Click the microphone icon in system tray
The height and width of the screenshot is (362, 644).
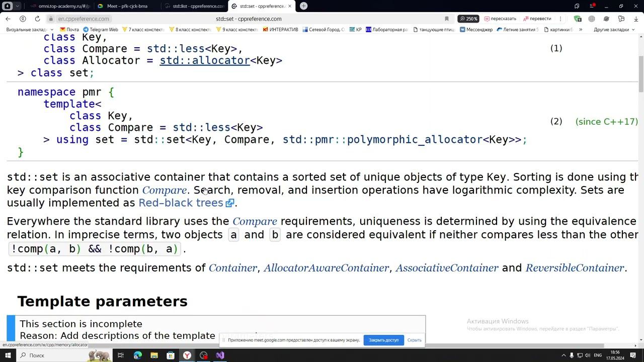pyautogui.click(x=572, y=355)
